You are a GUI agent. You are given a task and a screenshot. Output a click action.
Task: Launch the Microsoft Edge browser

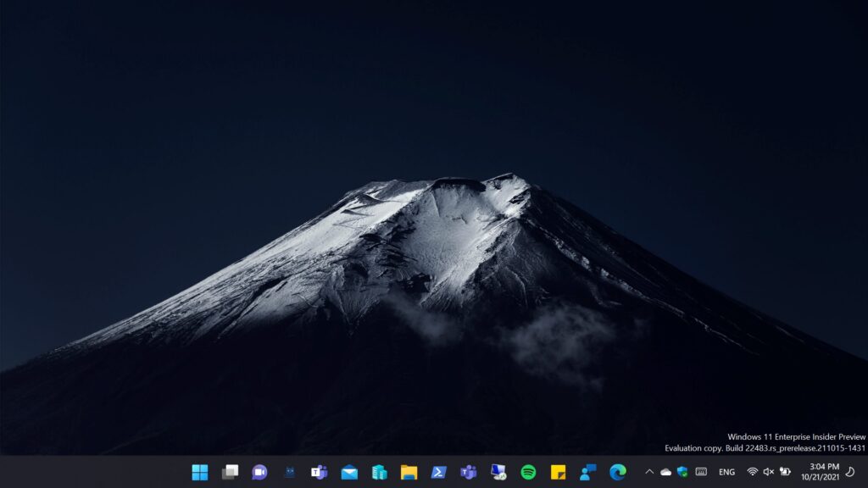pos(618,472)
